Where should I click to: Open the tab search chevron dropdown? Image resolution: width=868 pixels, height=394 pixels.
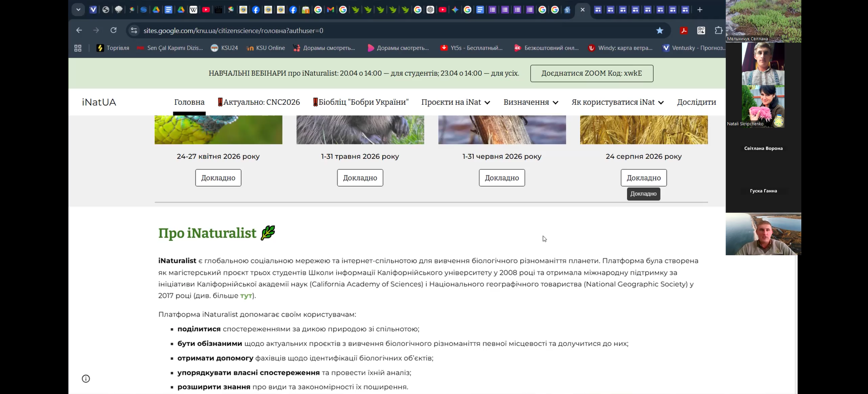pos(78,10)
